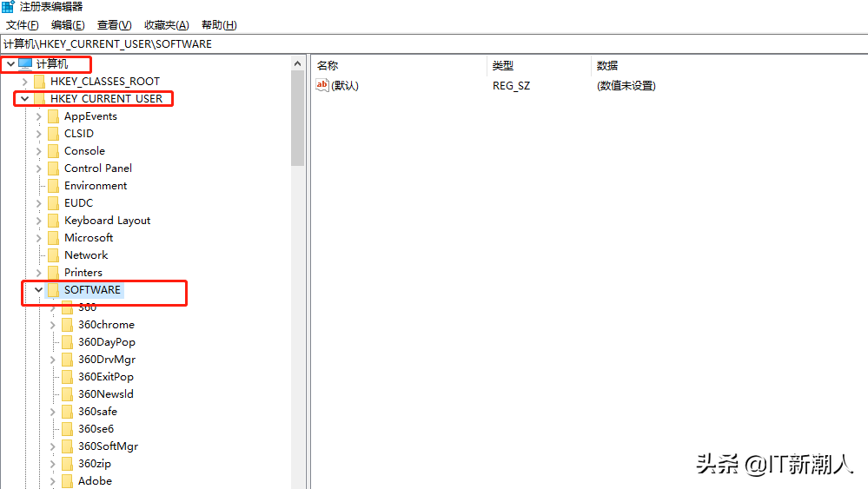Image resolution: width=868 pixels, height=489 pixels.
Task: Expand the Console key chevron
Action: point(39,151)
